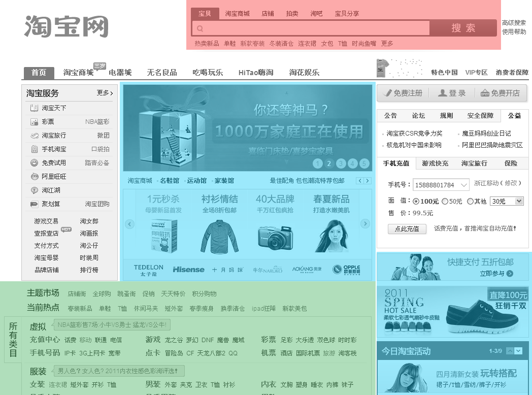Switch search tab to 店铺
The image size is (532, 395).
268,14
